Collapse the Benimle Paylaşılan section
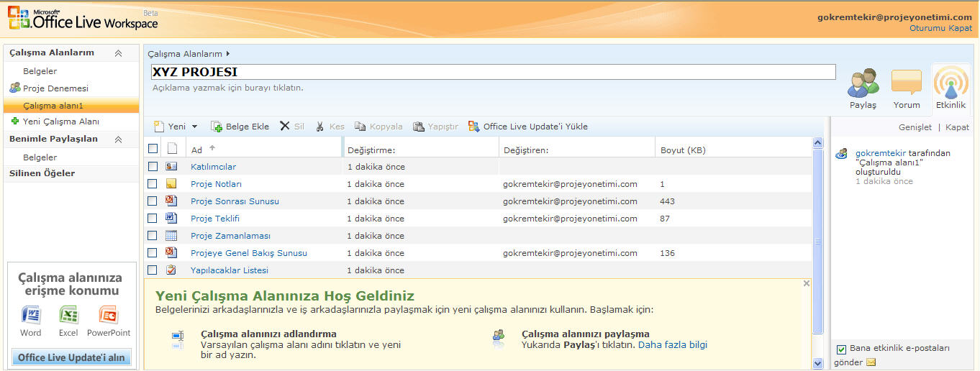Viewport: 980px width, 371px height. [118, 139]
